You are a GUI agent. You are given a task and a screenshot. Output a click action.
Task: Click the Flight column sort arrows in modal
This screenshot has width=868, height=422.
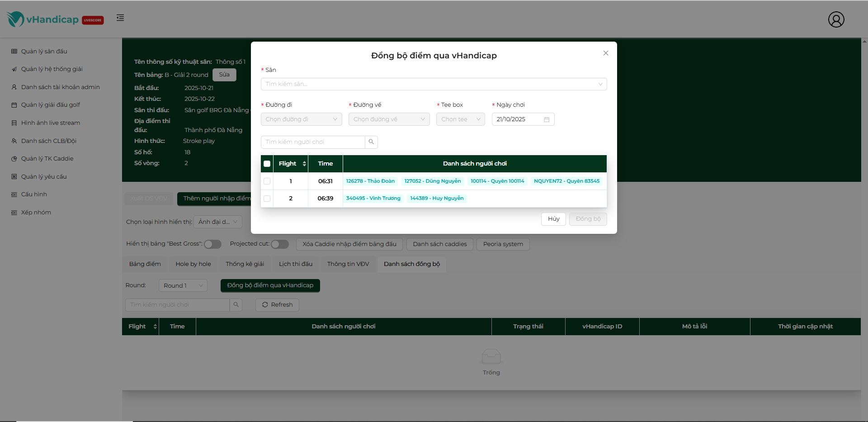304,164
